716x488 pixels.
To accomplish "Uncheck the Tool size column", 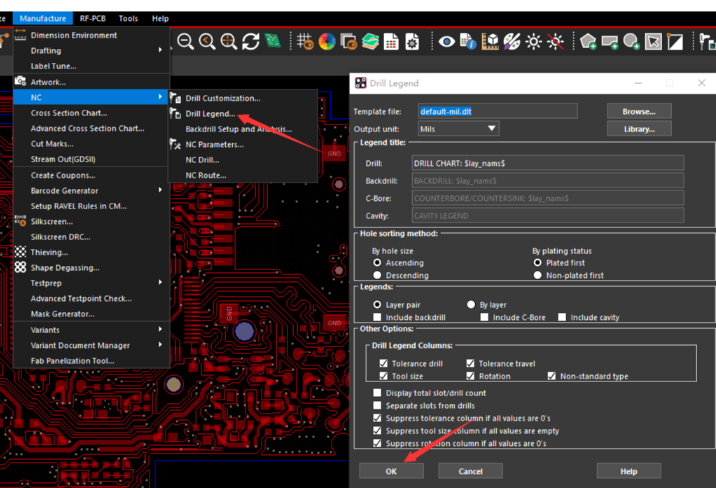I will (384, 376).
